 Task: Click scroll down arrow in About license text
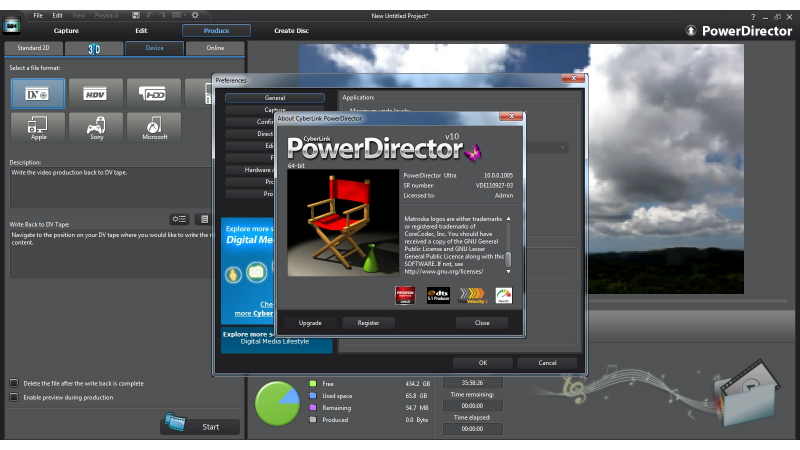508,272
